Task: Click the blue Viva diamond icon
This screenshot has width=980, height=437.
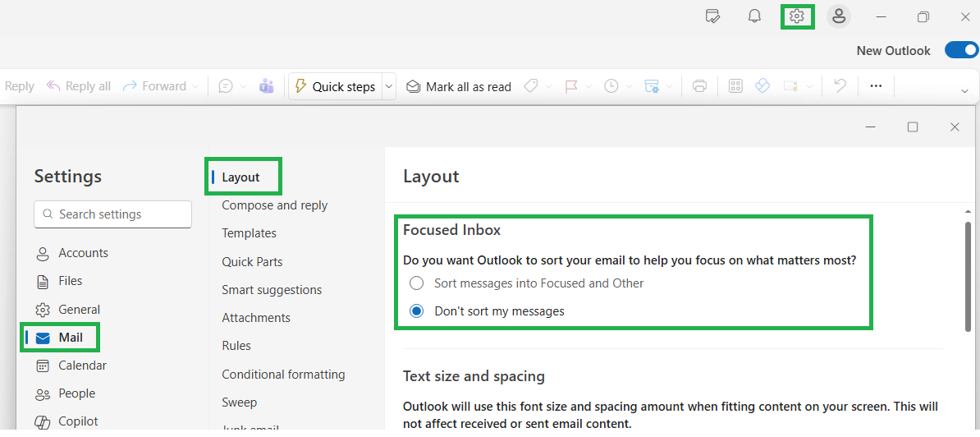Action: [x=762, y=86]
